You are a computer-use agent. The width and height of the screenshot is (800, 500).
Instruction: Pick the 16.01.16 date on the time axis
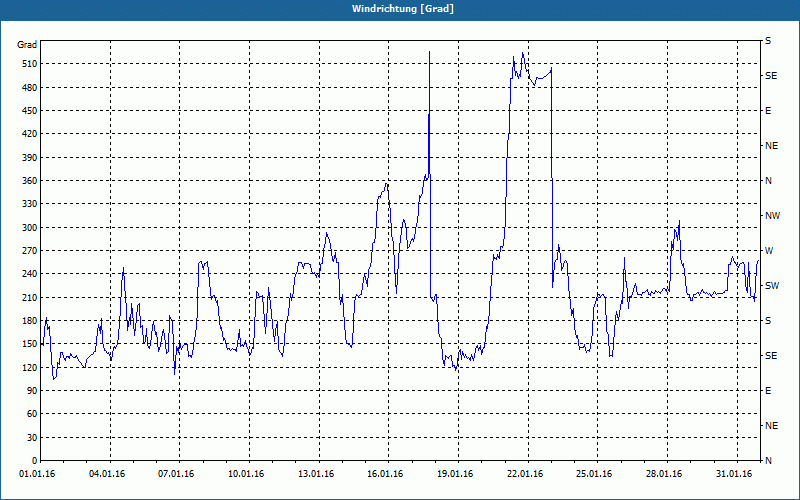[x=385, y=474]
